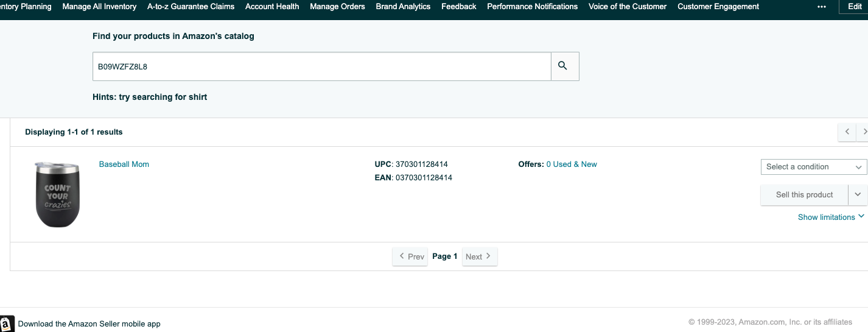Open Brand Analytics
This screenshot has width=868, height=332.
[403, 7]
